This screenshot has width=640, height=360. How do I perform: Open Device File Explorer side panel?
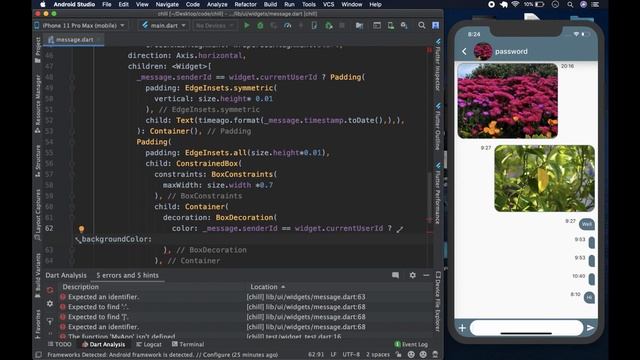click(x=438, y=302)
